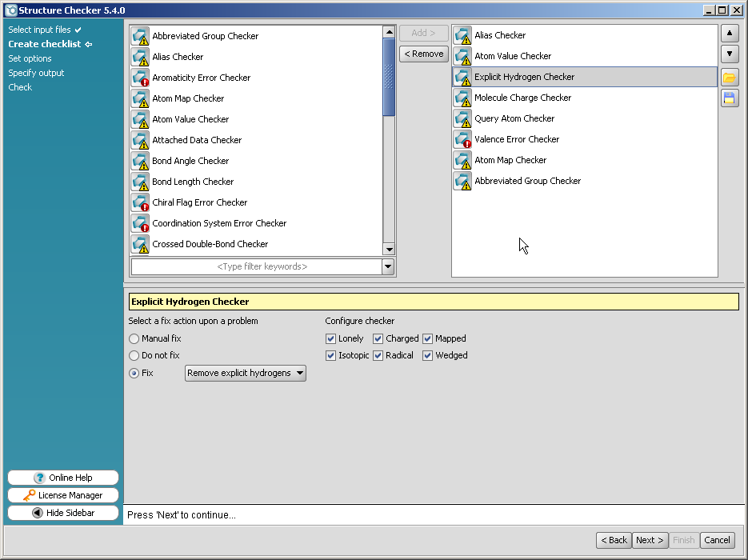Select Aromaticity Error Checker icon in available list
Viewport: 748px width, 560px height.
pos(140,78)
